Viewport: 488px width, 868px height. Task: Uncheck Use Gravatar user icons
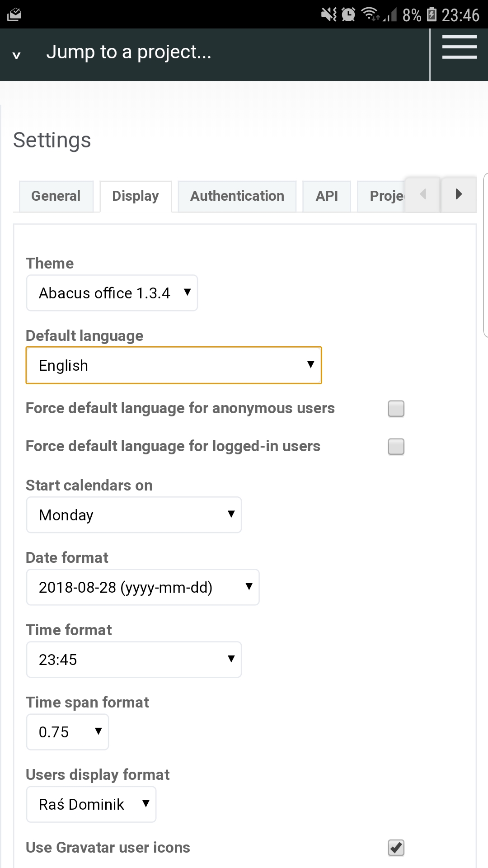tap(396, 848)
